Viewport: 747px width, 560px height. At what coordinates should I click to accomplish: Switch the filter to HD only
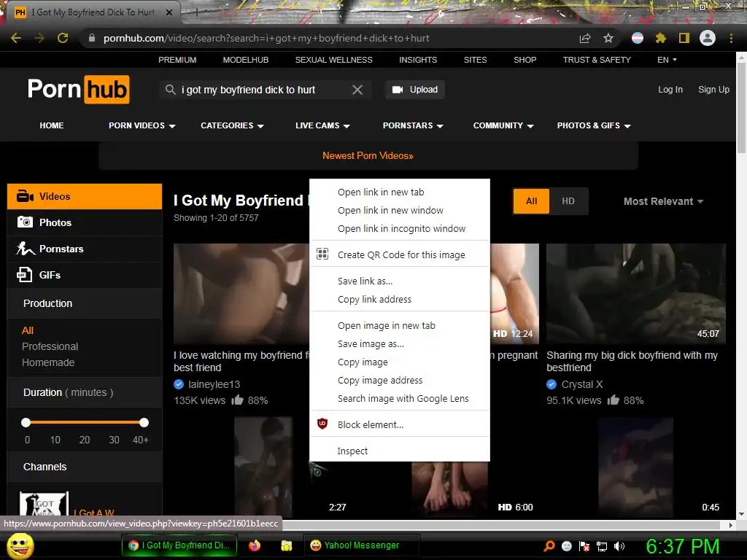click(x=568, y=201)
